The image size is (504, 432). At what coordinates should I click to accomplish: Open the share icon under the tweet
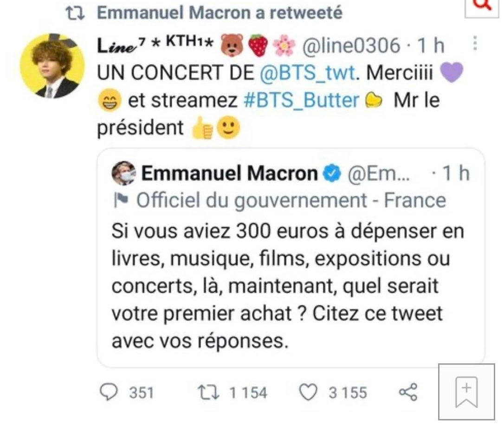tap(408, 392)
